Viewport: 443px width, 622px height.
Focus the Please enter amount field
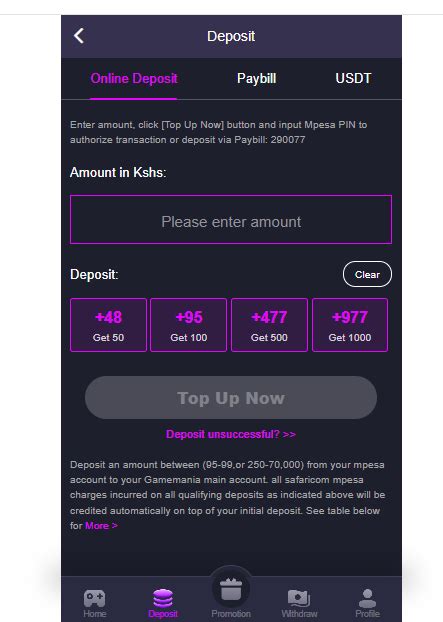pyautogui.click(x=231, y=219)
